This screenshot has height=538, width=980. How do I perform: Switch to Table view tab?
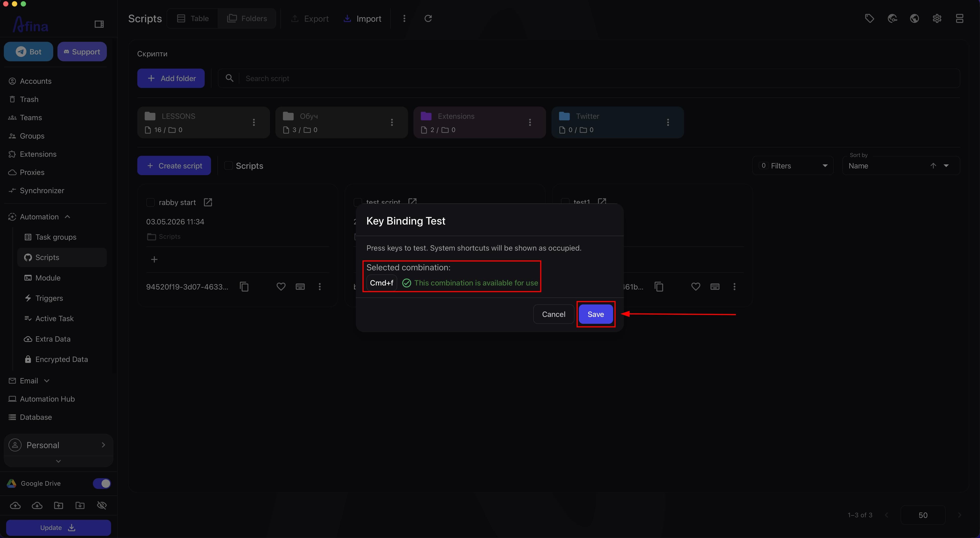coord(193,18)
